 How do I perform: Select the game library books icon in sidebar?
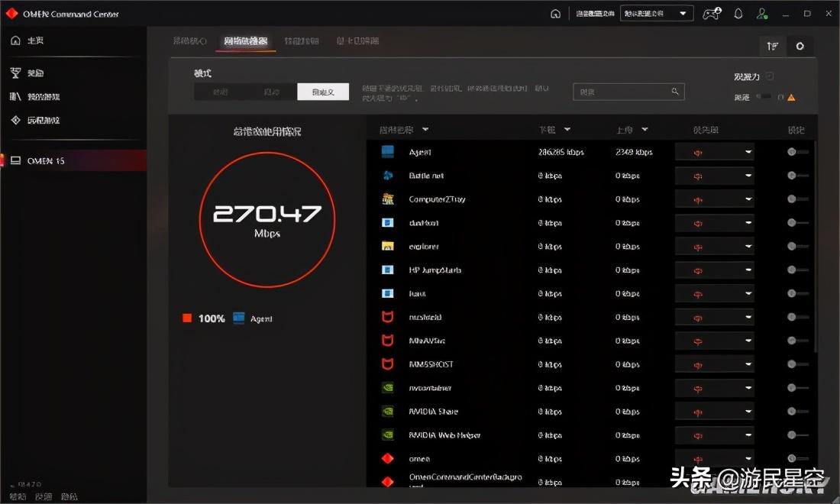click(x=15, y=96)
